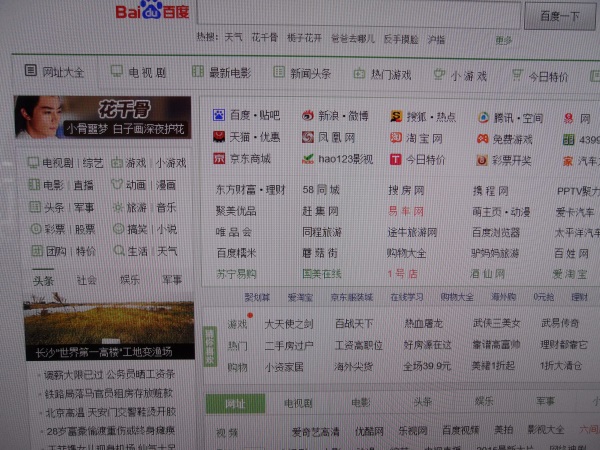Image resolution: width=600 pixels, height=450 pixels.
Task: Open the 58同城 link
Action: click(321, 190)
